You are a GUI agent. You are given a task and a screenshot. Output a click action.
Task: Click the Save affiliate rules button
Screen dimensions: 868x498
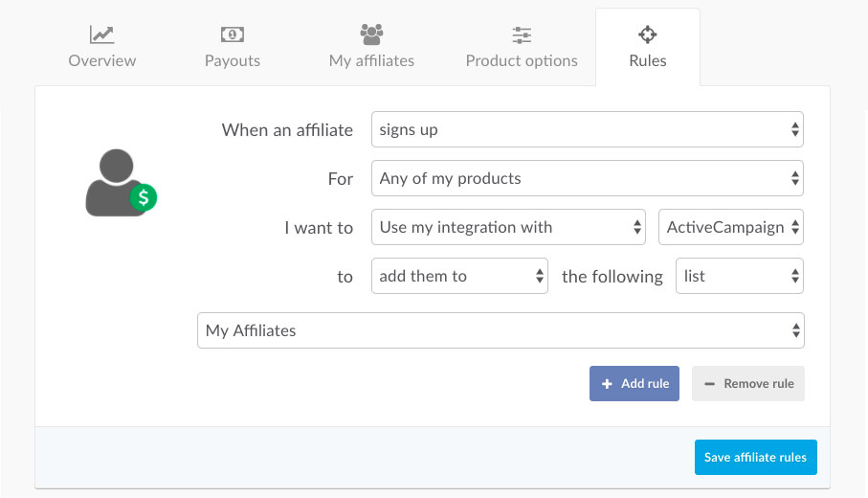point(756,458)
